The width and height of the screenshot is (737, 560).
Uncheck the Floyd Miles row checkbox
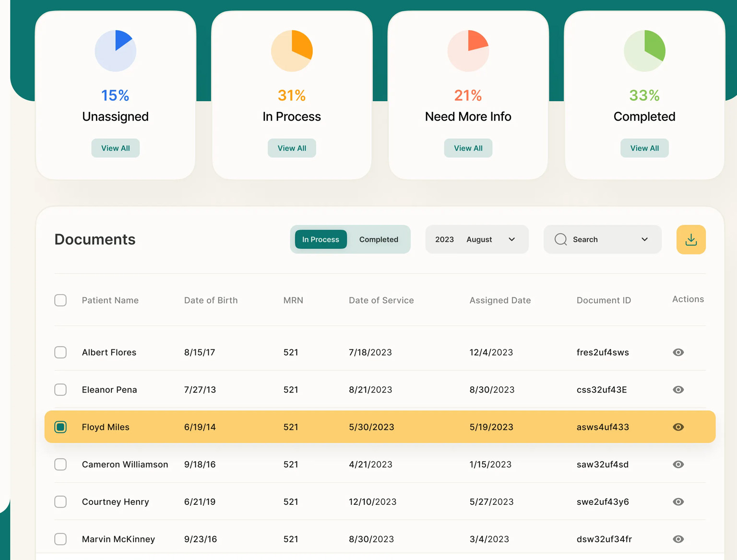(60, 427)
